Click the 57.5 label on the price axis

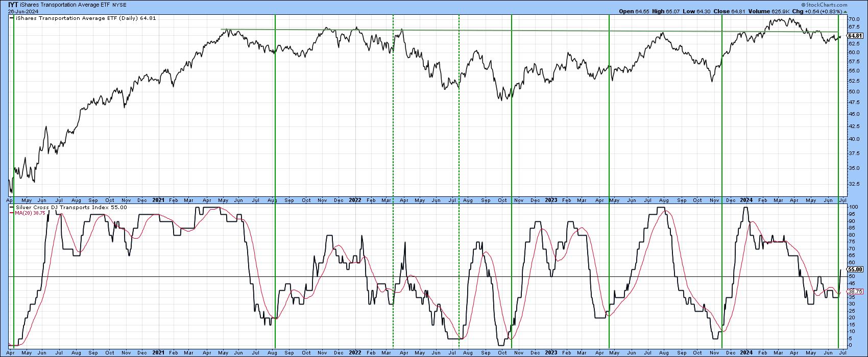pyautogui.click(x=853, y=61)
